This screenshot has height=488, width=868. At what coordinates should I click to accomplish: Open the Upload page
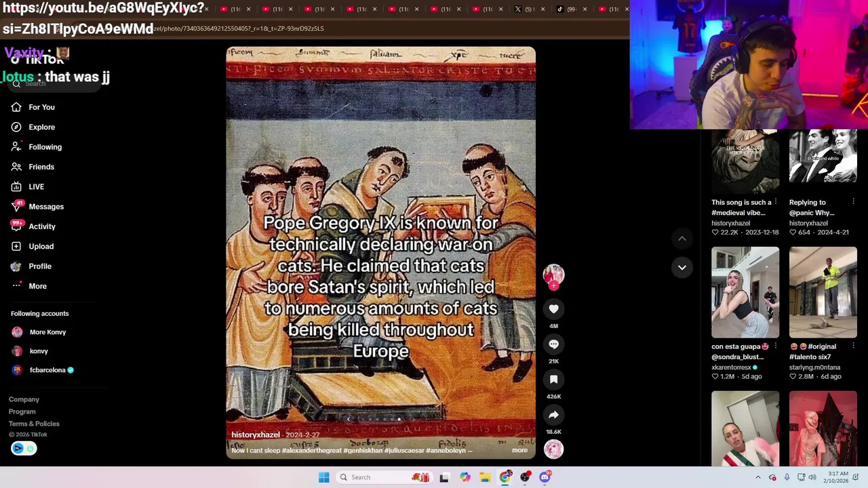(32, 246)
